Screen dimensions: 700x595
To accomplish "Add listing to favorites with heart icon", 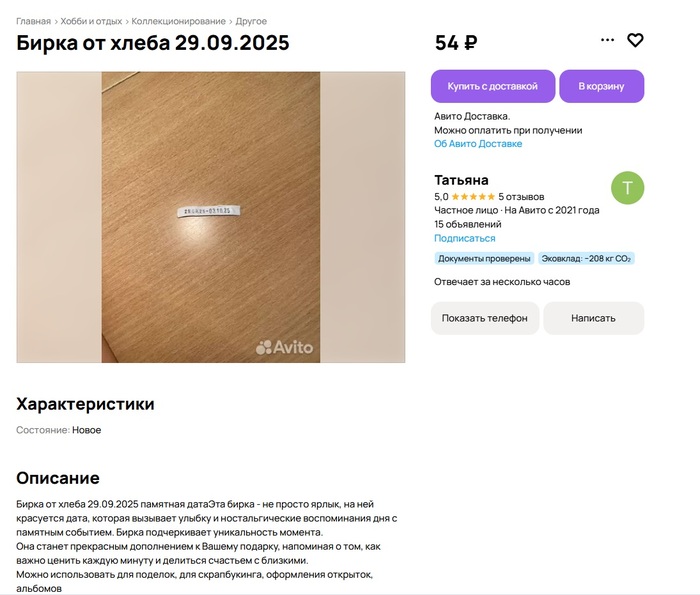I will 635,41.
